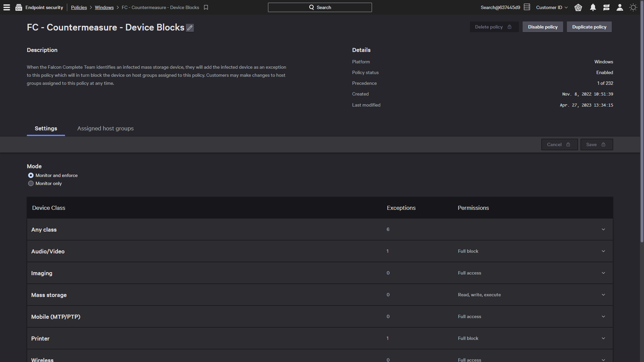Click the Precedence value 1 of 232
Image resolution: width=644 pixels, height=362 pixels.
coord(605,83)
